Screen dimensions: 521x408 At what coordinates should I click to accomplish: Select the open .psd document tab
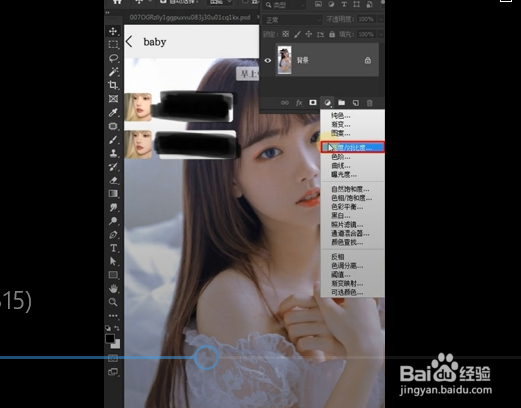pyautogui.click(x=190, y=17)
